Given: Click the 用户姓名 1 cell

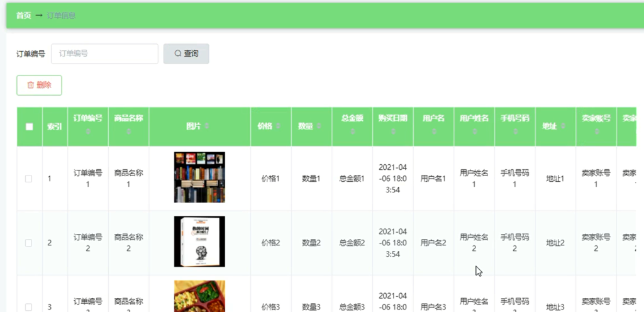Looking at the screenshot, I should (x=474, y=179).
